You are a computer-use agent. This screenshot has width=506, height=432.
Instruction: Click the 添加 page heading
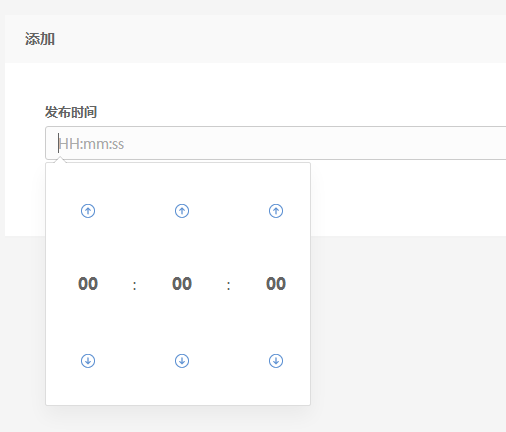tap(40, 39)
